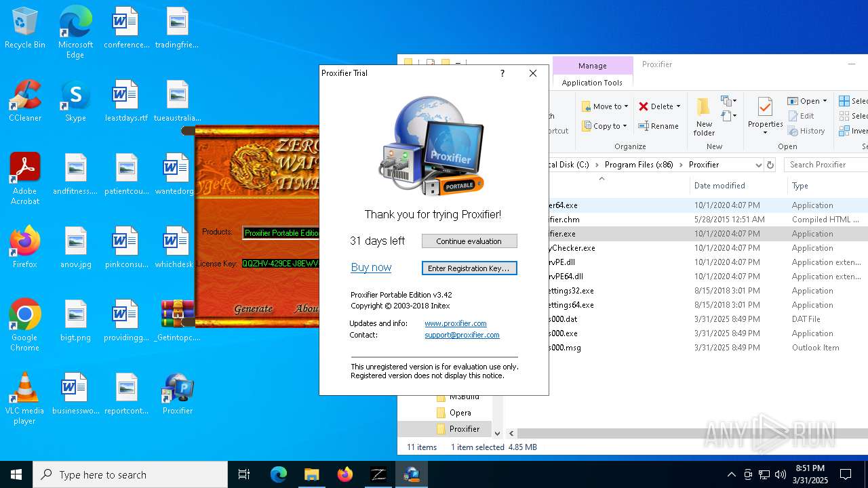Select the leastdays.rtf document icon
Viewport: 868px width, 488px height.
[x=126, y=102]
